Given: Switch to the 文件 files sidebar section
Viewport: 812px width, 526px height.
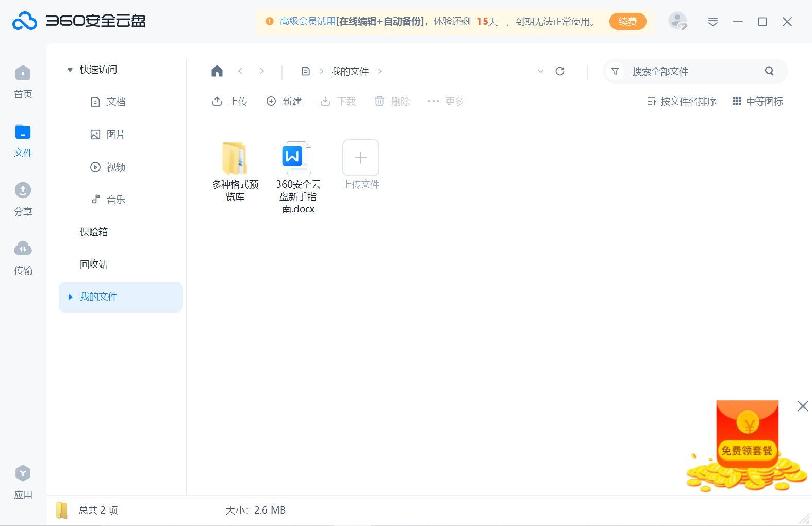Looking at the screenshot, I should (23, 141).
